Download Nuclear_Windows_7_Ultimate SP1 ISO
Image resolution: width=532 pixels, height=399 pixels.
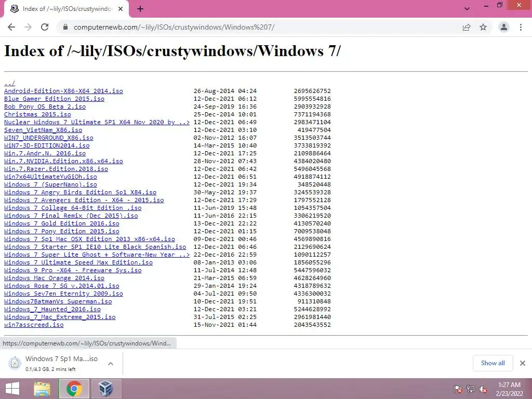[x=97, y=122]
